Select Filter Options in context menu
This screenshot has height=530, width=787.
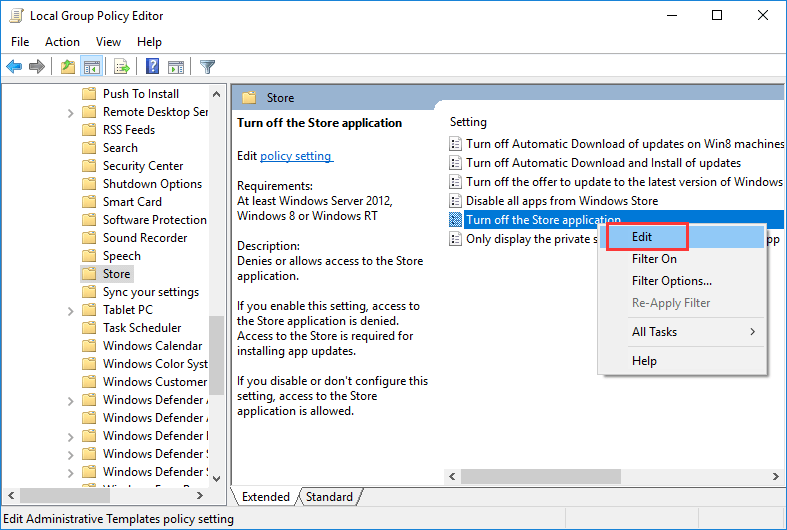(671, 281)
